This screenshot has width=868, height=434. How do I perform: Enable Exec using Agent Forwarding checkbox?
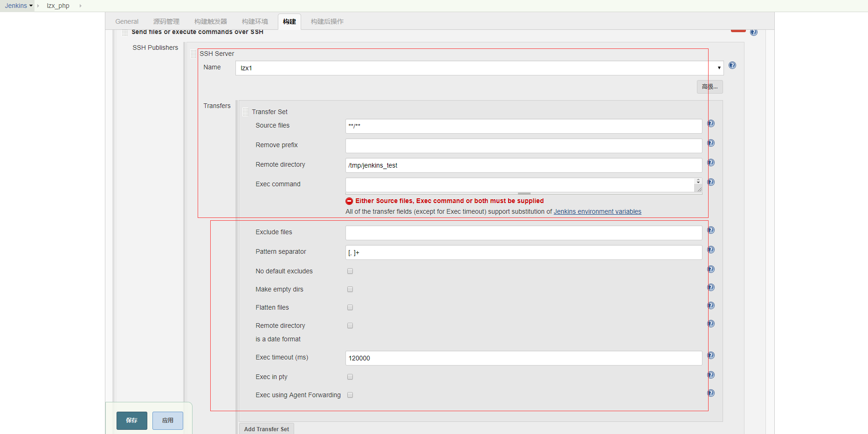350,395
